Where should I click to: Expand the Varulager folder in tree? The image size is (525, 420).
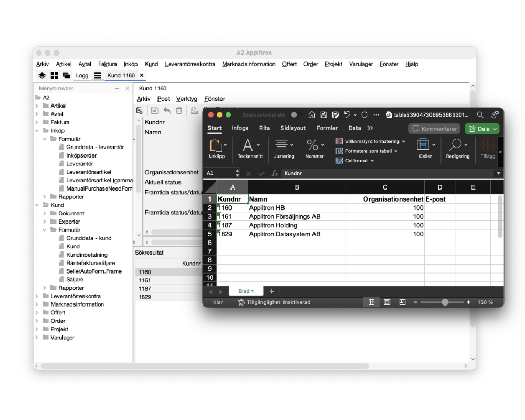click(37, 338)
